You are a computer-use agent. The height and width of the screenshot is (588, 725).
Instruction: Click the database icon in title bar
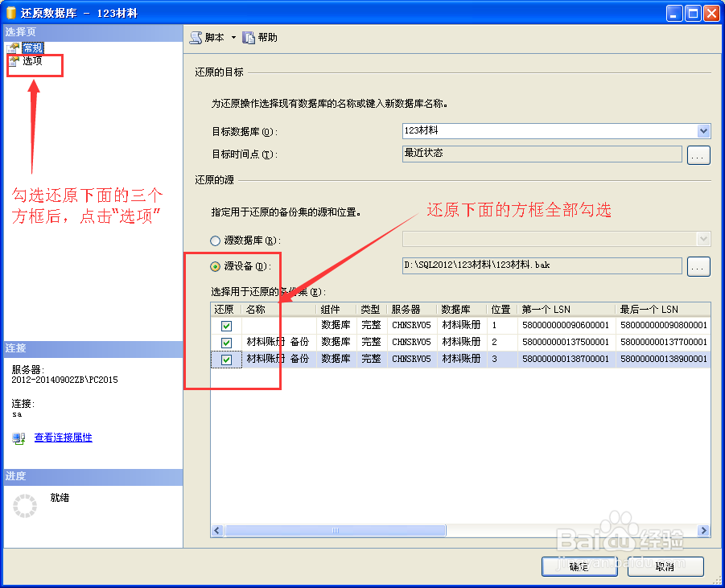11,12
